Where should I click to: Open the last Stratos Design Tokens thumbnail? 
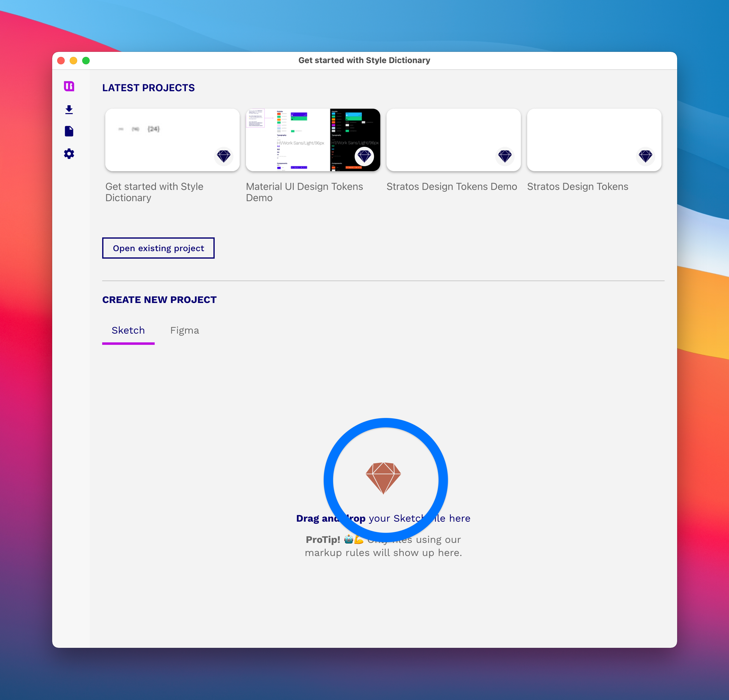point(594,140)
